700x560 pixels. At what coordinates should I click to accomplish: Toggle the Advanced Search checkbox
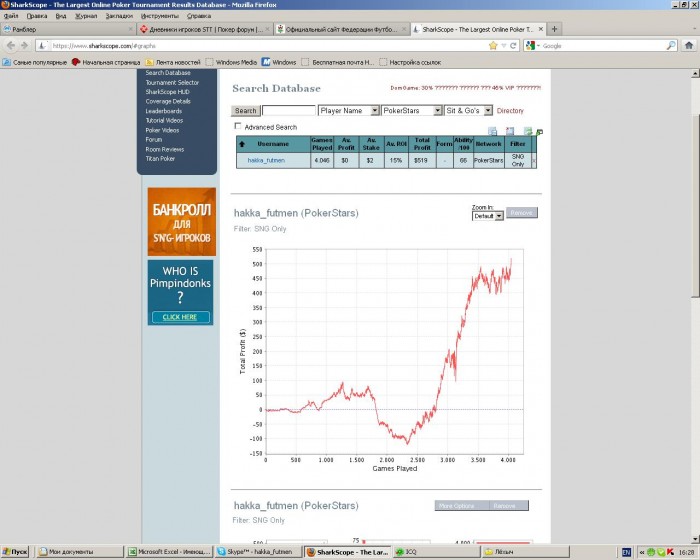(238, 126)
